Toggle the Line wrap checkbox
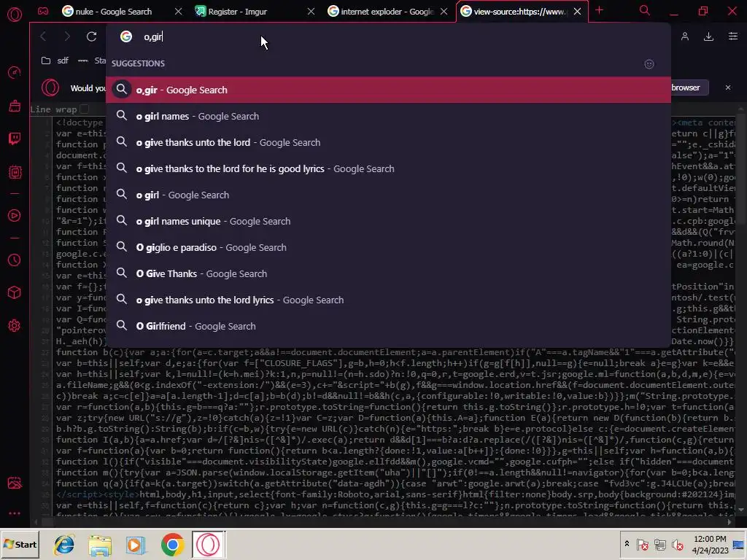 (85, 109)
